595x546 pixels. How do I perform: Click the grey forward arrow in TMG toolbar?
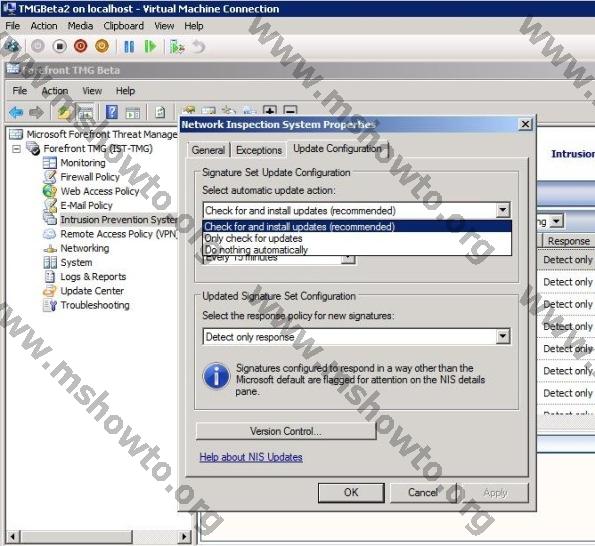tap(36, 112)
